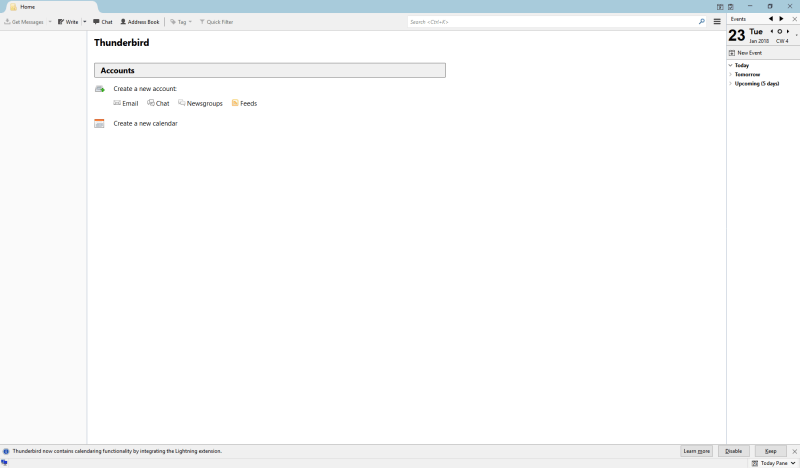Create a new Chat account link
The height and width of the screenshot is (468, 800).
158,103
